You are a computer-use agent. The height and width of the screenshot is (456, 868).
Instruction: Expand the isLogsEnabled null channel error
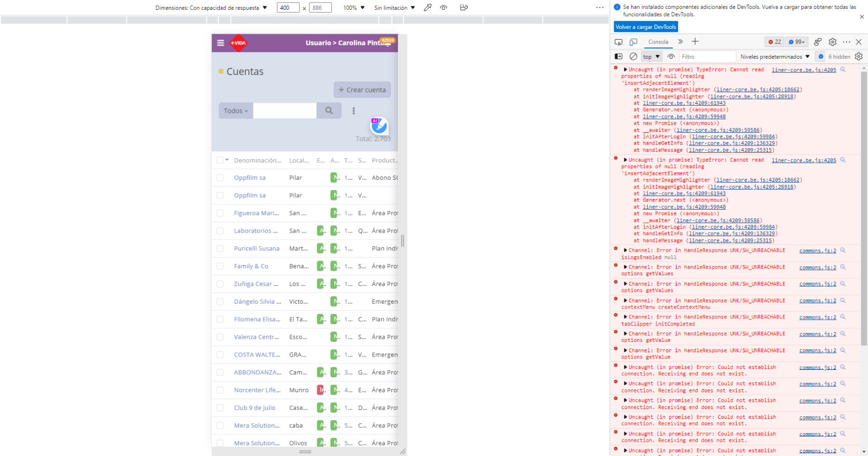(625, 250)
